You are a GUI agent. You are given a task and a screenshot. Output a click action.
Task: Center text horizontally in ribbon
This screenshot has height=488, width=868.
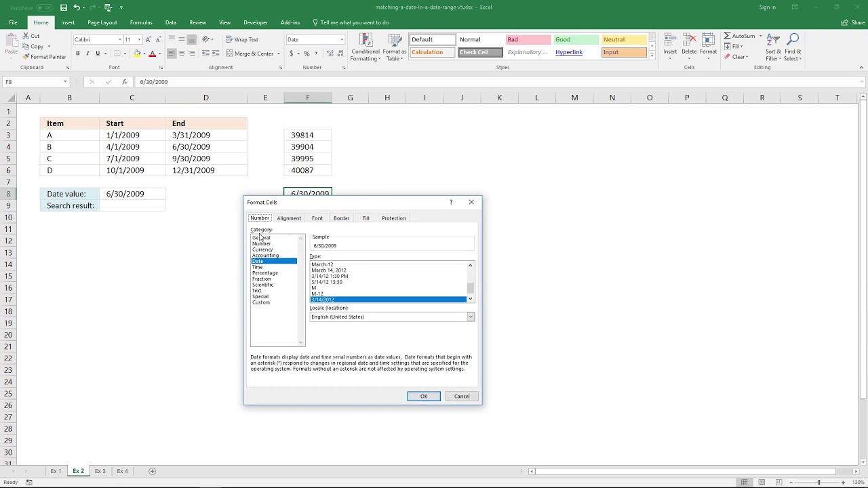pos(182,54)
